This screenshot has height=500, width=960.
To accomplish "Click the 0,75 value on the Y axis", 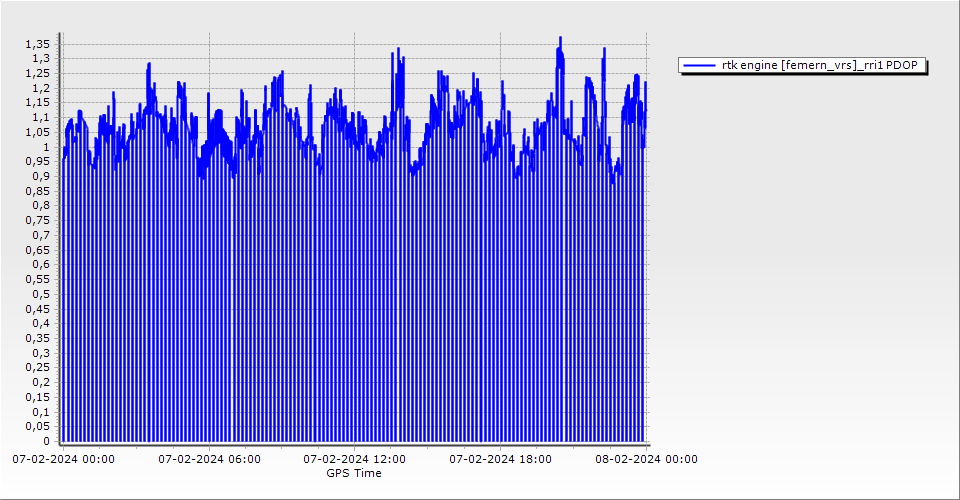I will coord(37,220).
